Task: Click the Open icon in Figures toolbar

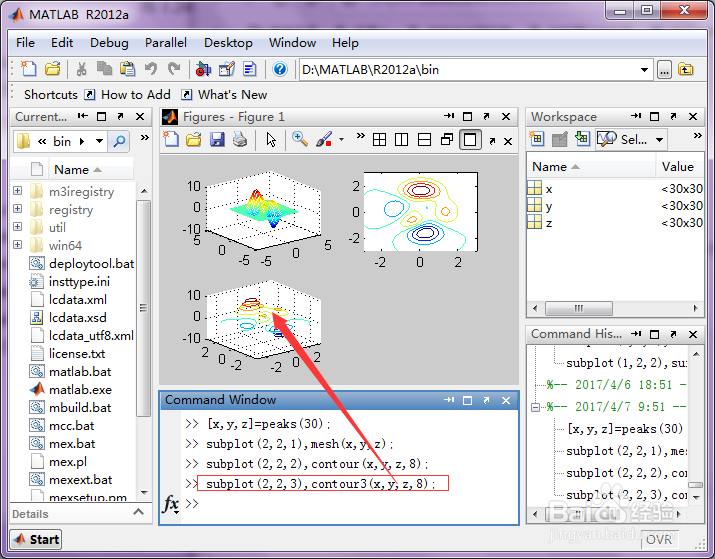Action: (x=194, y=139)
